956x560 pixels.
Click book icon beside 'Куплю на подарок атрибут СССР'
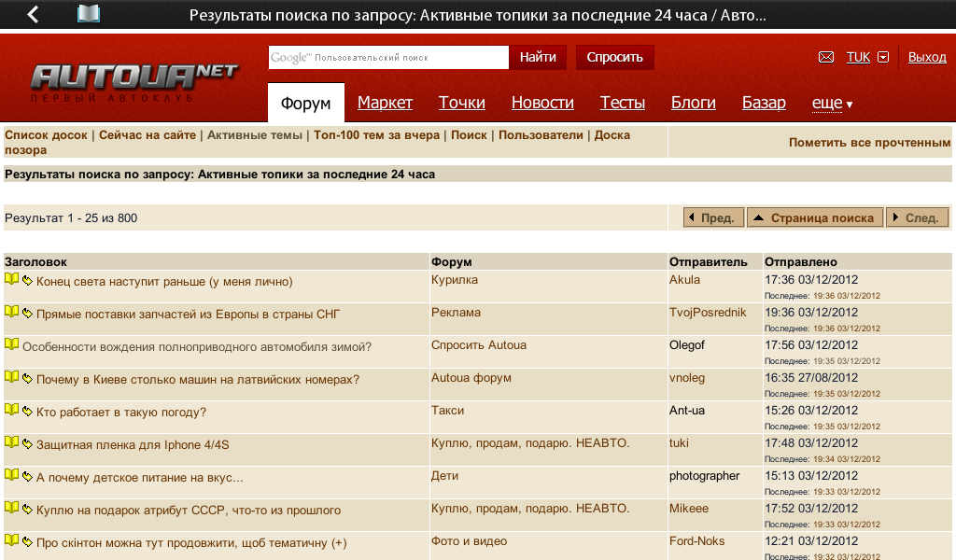[11, 508]
